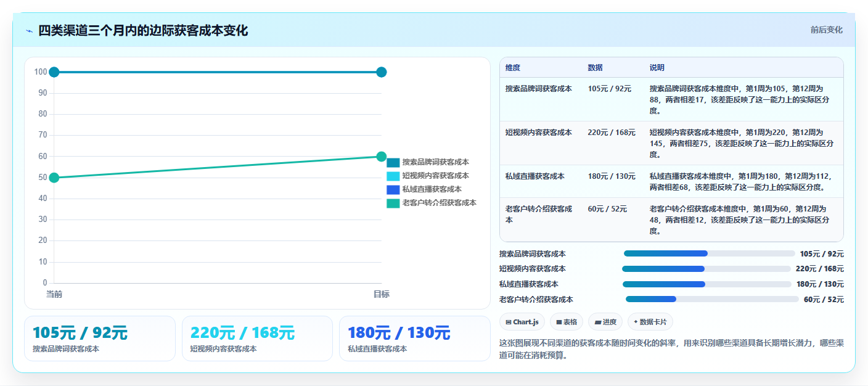Click the 数据 table column header

596,68
